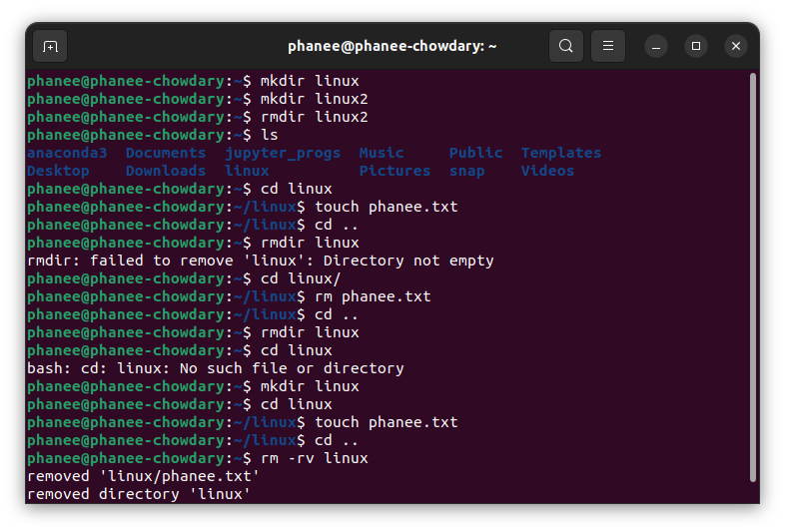Click the 'cd linux/' command with slash
The image size is (785, 532).
pos(301,278)
